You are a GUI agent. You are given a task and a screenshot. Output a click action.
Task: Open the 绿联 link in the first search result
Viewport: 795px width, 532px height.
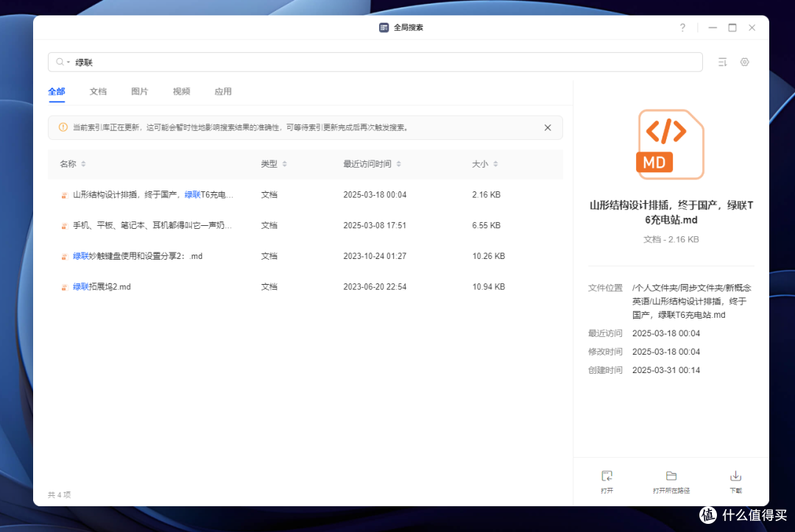coord(193,194)
